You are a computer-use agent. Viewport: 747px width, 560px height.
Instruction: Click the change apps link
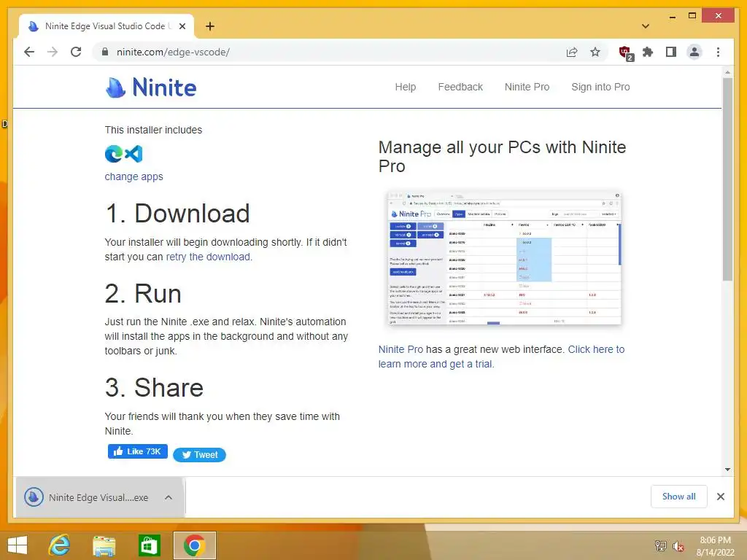(x=134, y=176)
